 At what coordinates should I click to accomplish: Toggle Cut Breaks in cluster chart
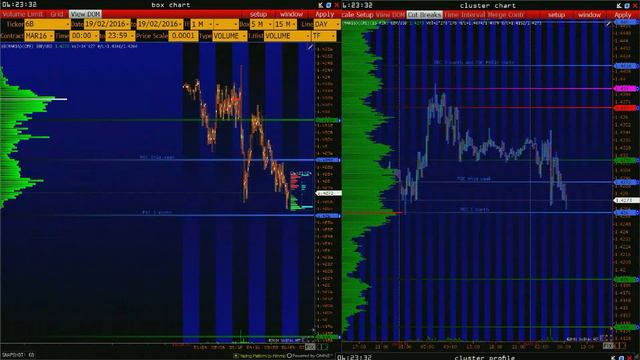pyautogui.click(x=424, y=15)
